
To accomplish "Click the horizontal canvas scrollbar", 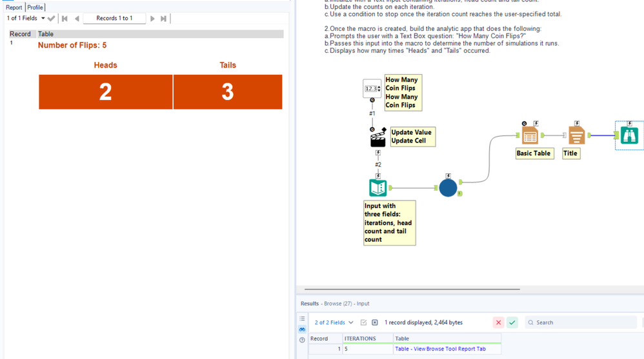I will (x=412, y=289).
